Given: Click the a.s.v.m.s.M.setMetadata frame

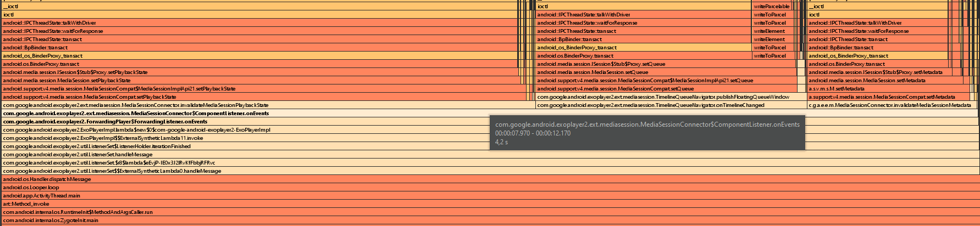Looking at the screenshot, I should (x=888, y=89).
